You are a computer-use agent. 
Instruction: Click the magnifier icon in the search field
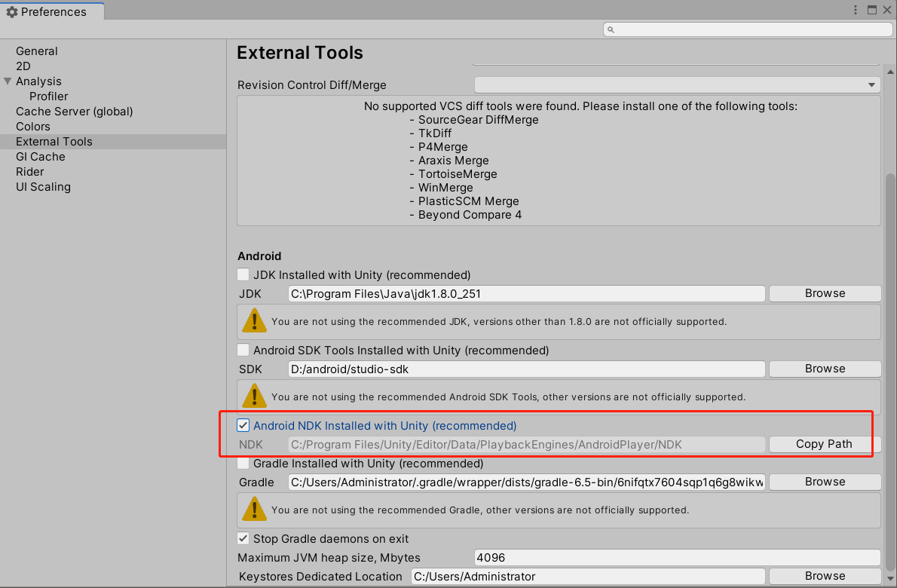[x=612, y=29]
